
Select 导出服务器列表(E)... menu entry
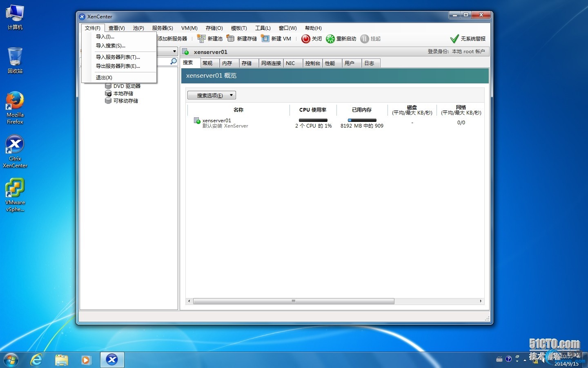(x=118, y=66)
